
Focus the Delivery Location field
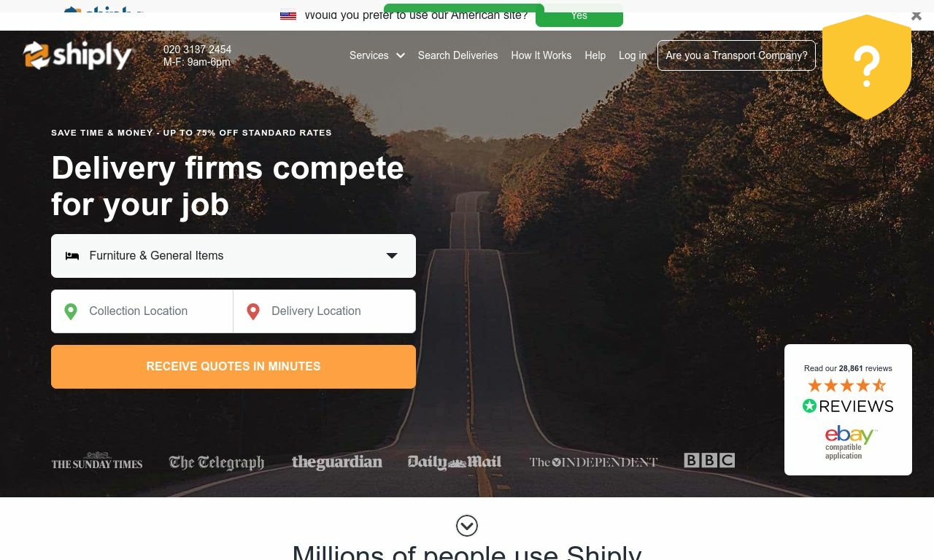325,311
